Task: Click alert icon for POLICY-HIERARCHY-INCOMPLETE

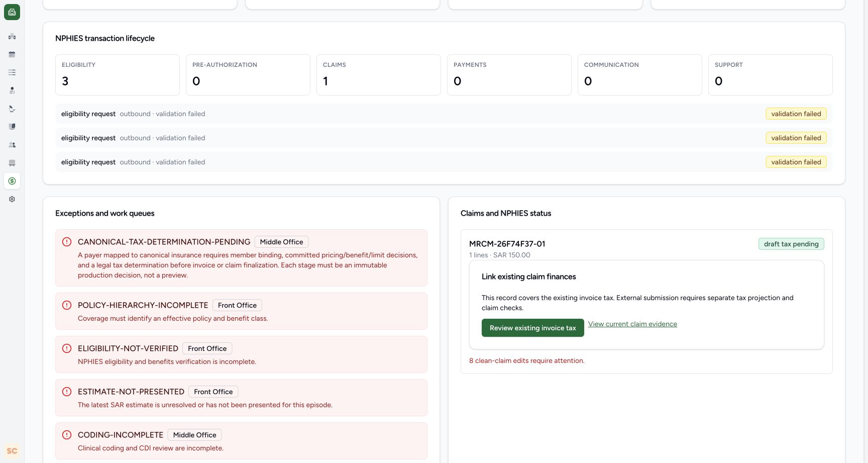Action: tap(67, 305)
